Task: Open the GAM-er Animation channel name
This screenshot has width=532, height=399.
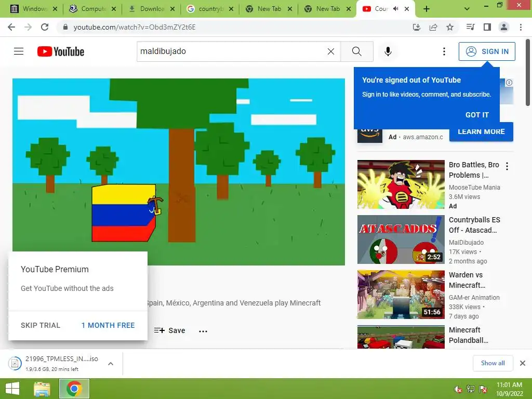Action: (474, 297)
